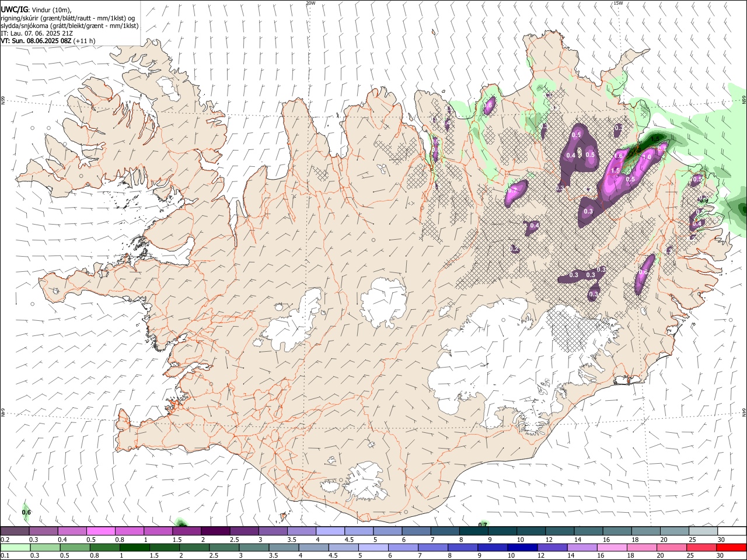Select the darkest purple 2 swatch, top row
747x560 pixels.
(x=215, y=531)
